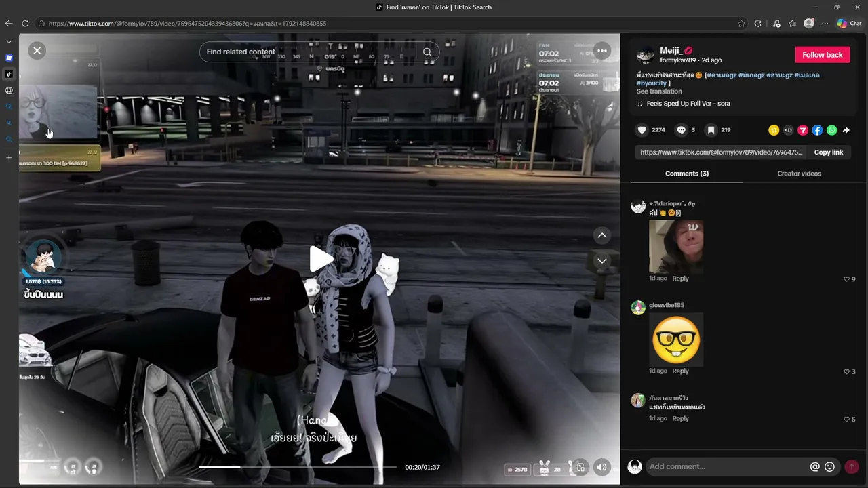
Task: Click the search magnifier in Find related content
Action: (427, 52)
